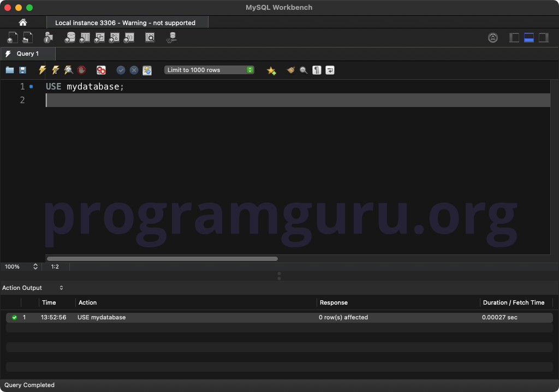Open the Limit to 1000 rows dropdown

209,70
